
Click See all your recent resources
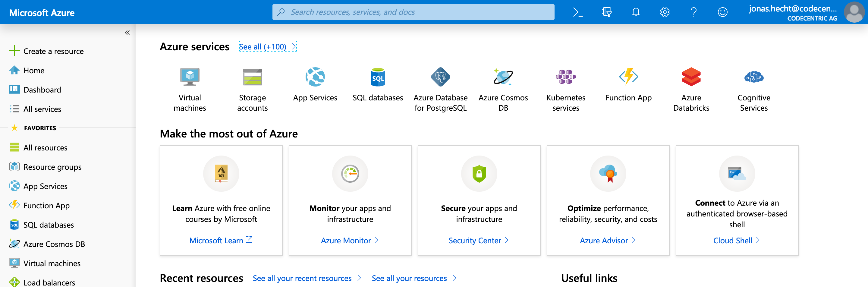(x=307, y=278)
